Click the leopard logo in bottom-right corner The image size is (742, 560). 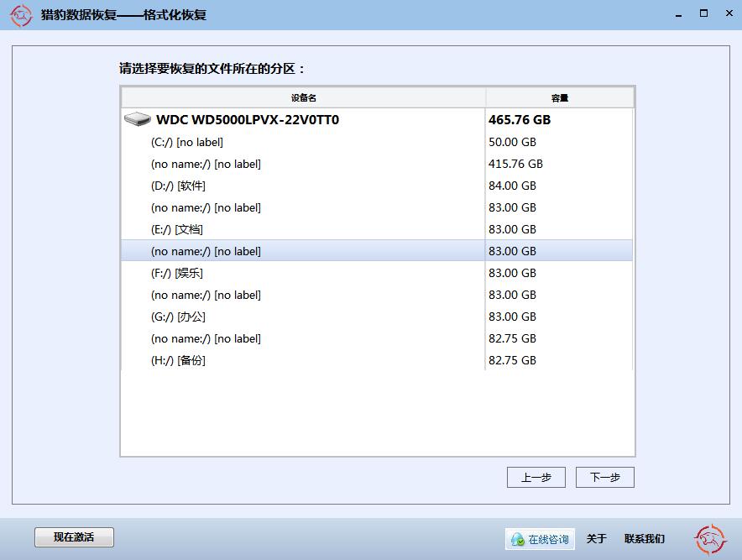click(709, 538)
